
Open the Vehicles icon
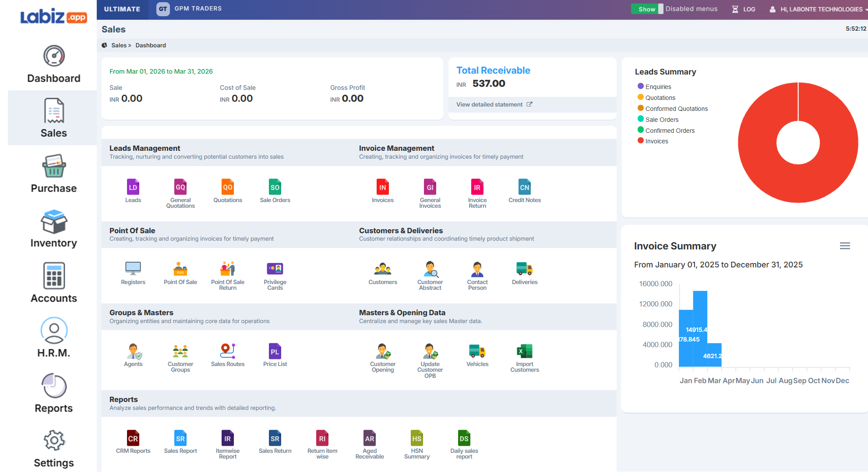tap(477, 351)
